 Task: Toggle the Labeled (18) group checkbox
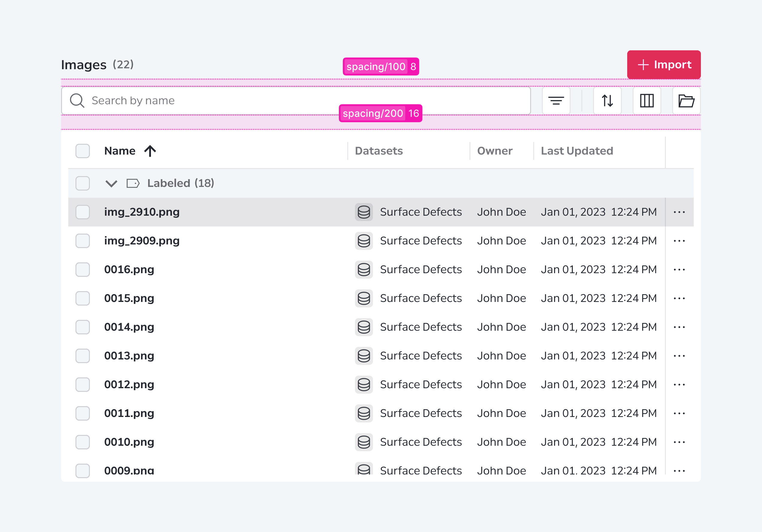point(83,183)
